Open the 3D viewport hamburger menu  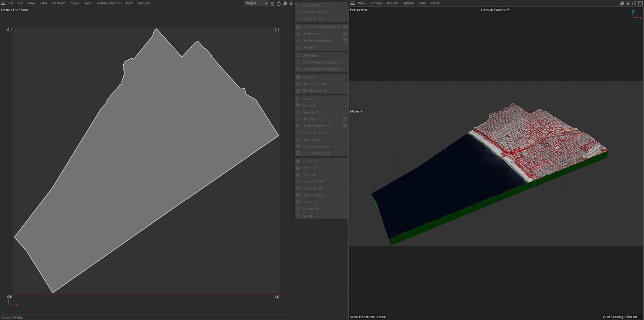point(352,3)
